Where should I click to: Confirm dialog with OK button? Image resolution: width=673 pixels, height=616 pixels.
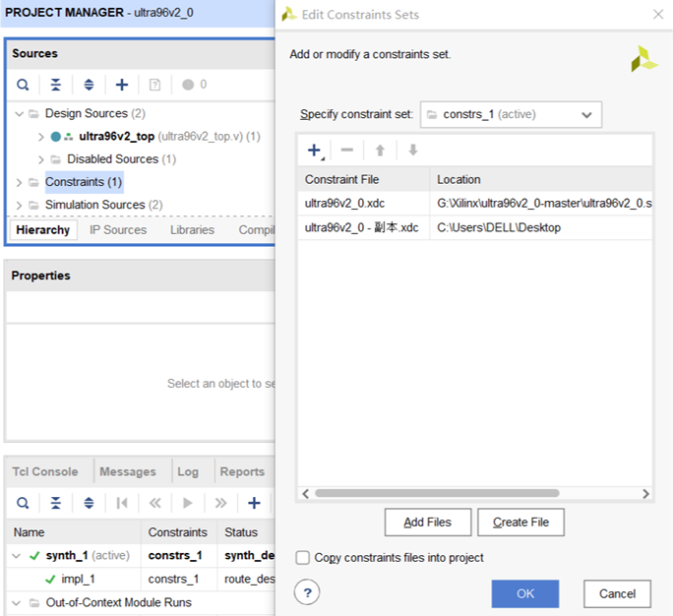click(525, 593)
